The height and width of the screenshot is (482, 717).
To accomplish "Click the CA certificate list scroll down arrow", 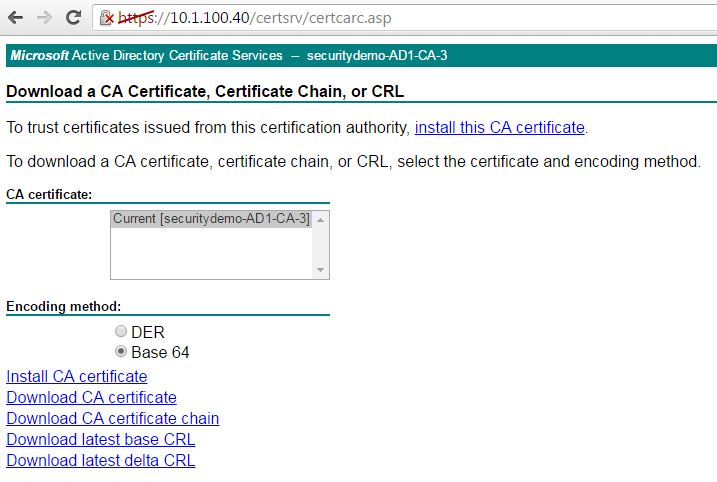I will coord(321,270).
